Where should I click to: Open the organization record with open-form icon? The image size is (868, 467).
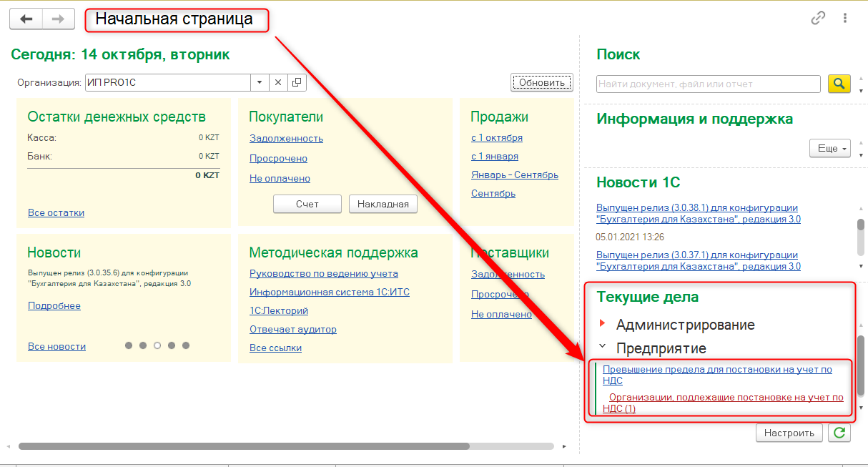point(297,82)
